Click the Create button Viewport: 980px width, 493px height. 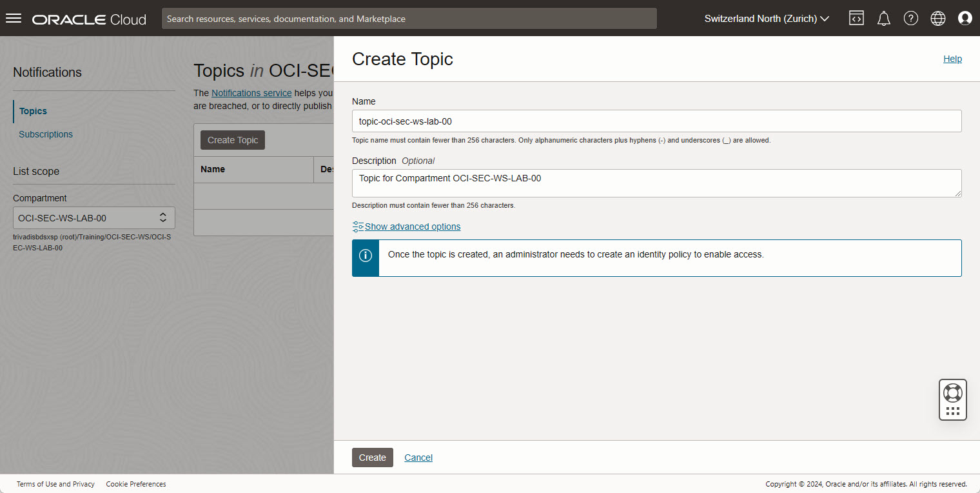[373, 458]
